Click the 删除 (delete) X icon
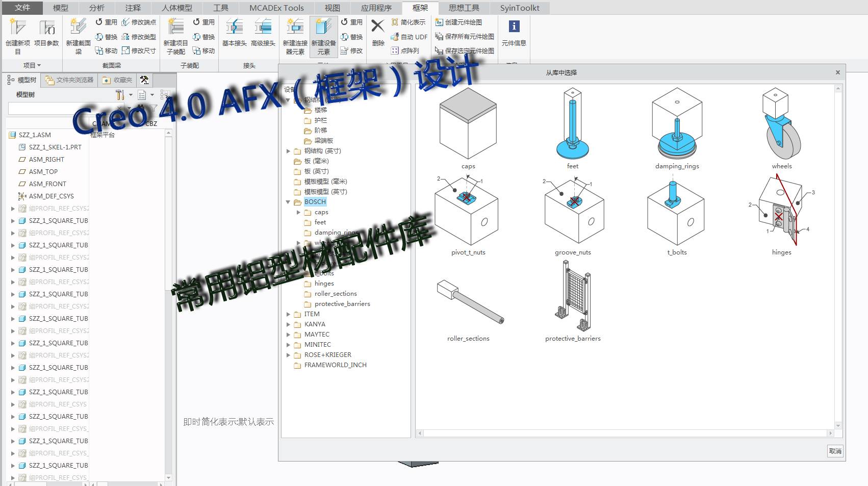The height and width of the screenshot is (486, 868). click(378, 27)
